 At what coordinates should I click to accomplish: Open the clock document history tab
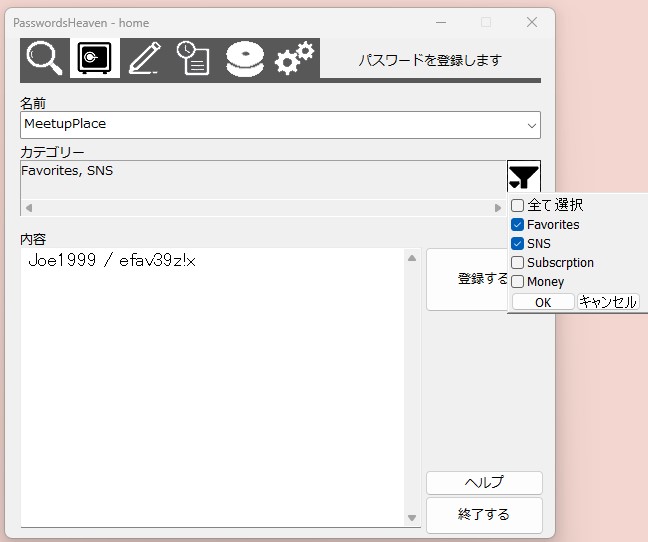(194, 58)
